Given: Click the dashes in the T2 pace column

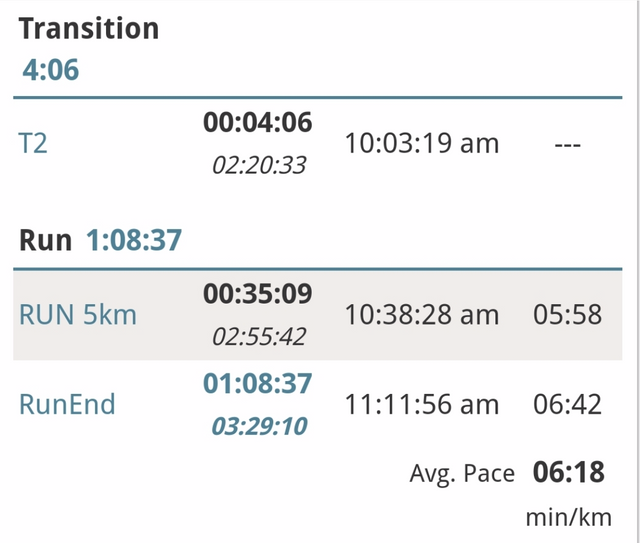Looking at the screenshot, I should pyautogui.click(x=566, y=144).
